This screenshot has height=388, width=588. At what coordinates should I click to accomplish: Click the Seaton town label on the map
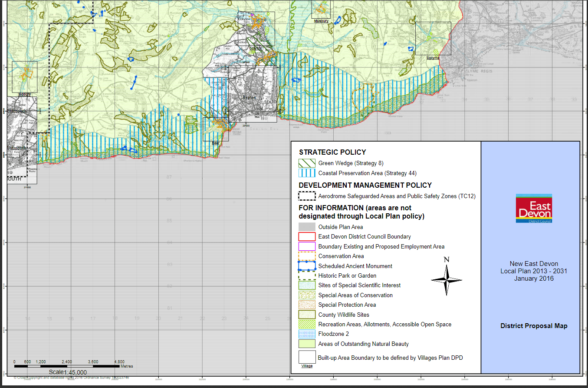tap(250, 98)
